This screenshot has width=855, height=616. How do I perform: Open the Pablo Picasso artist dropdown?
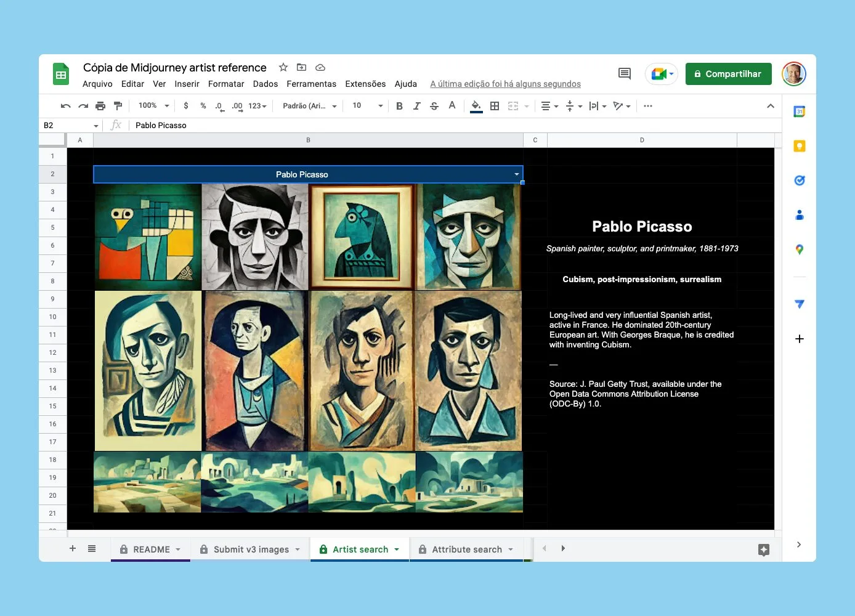click(516, 174)
